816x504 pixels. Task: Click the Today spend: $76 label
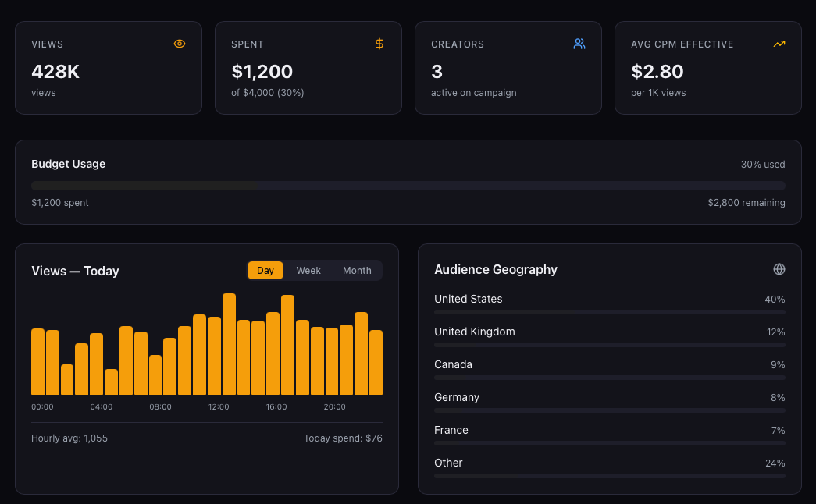tap(343, 438)
